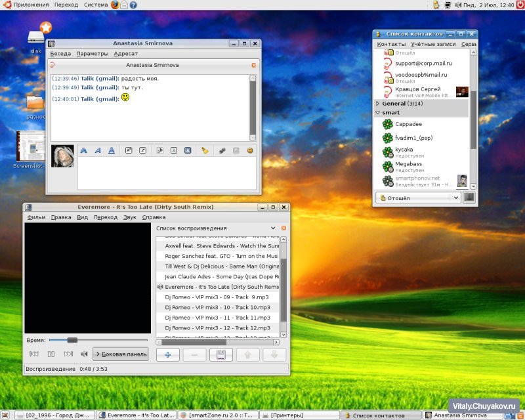The image size is (525, 420).
Task: Select 'Till West & Dj Delicious' playlist entry
Action: [x=218, y=266]
